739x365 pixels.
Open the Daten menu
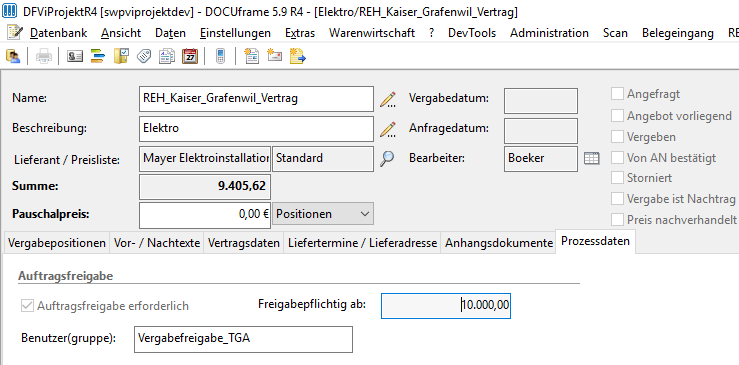click(x=171, y=33)
